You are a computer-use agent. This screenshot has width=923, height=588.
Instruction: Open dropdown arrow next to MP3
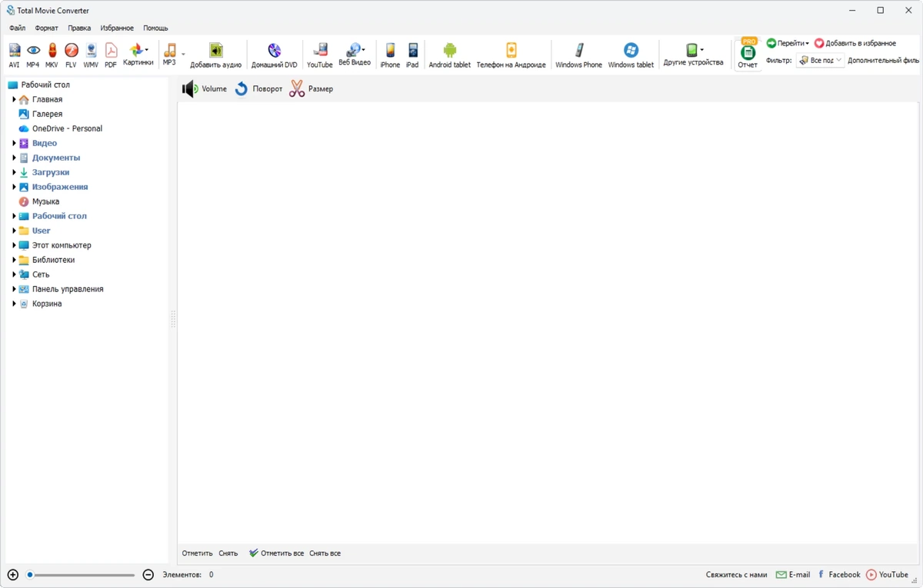pyautogui.click(x=183, y=55)
